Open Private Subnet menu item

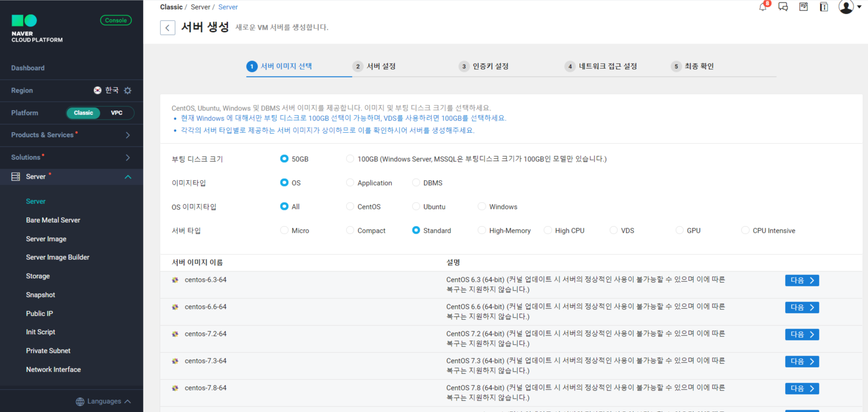[48, 351]
